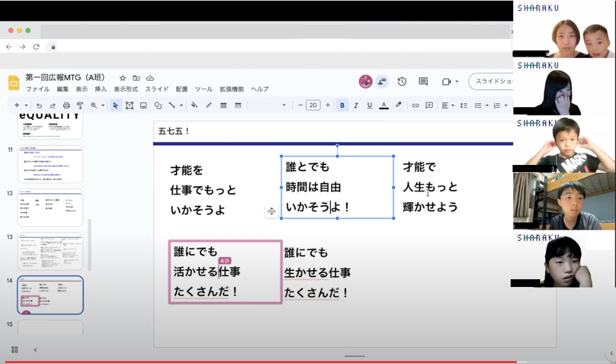Star the 第一回広報MTG document
This screenshot has height=364, width=616.
[x=123, y=78]
